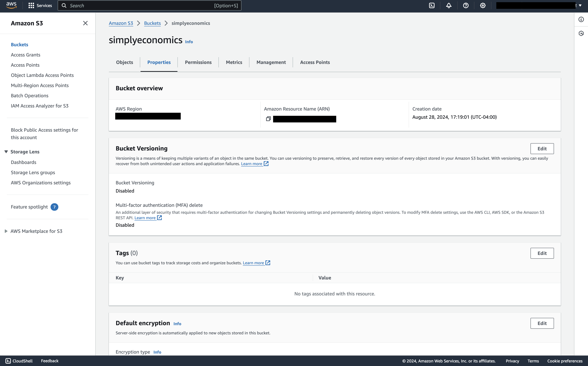Close the Amazon S3 side navigation
Viewport: 588px width, 366px height.
tap(85, 23)
